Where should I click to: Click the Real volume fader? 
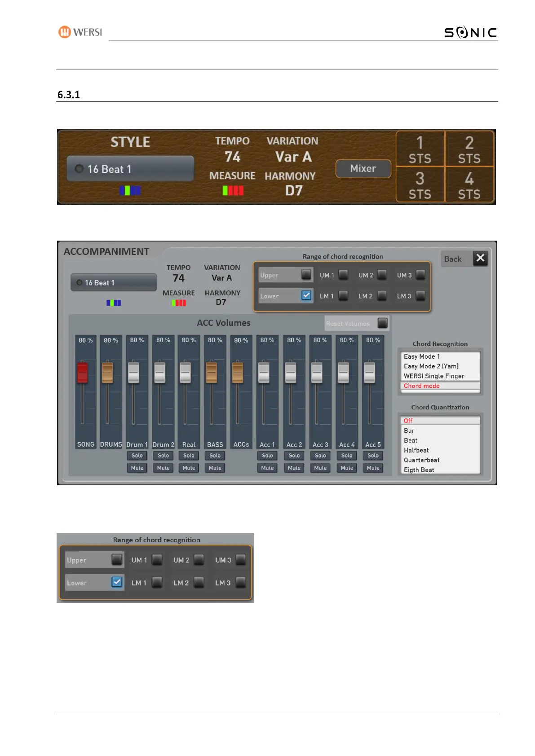(186, 372)
